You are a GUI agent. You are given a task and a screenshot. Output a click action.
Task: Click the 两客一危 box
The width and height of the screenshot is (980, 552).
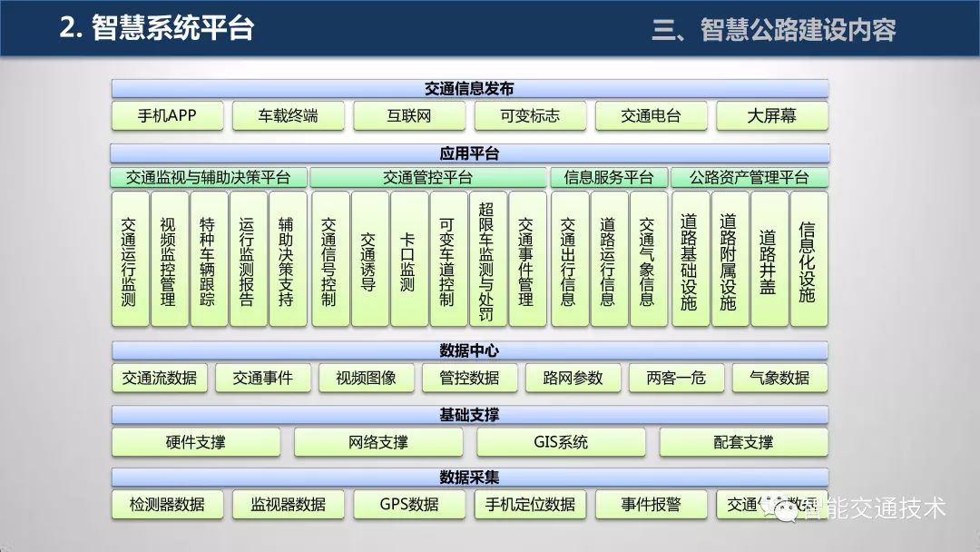(676, 378)
